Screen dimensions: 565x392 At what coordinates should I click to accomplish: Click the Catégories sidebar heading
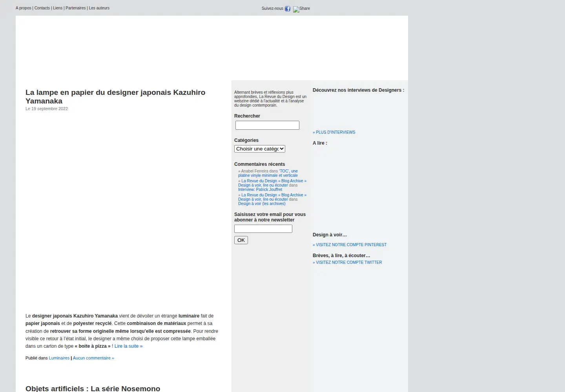tap(246, 140)
